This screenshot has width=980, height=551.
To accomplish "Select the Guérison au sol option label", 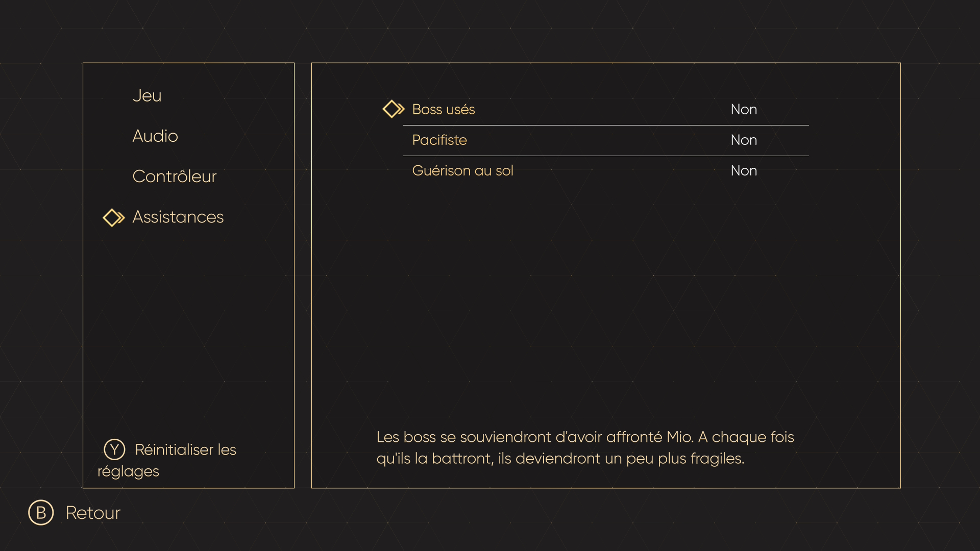I will click(462, 171).
